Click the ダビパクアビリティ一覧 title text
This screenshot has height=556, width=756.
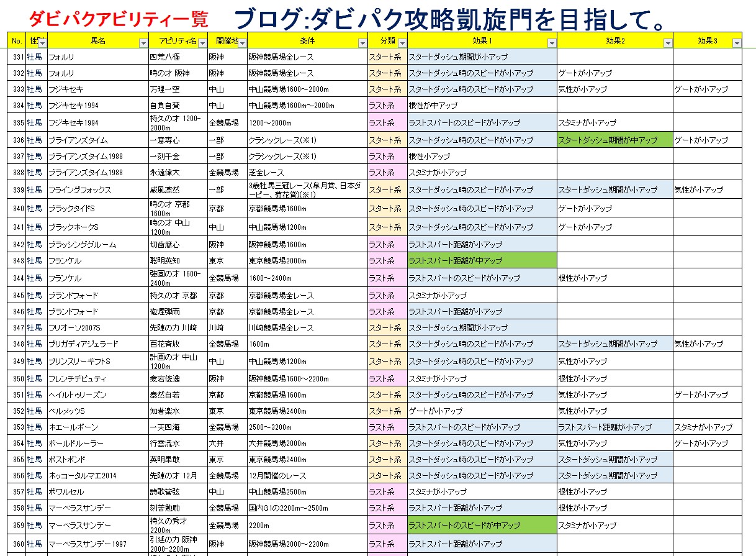click(x=119, y=19)
